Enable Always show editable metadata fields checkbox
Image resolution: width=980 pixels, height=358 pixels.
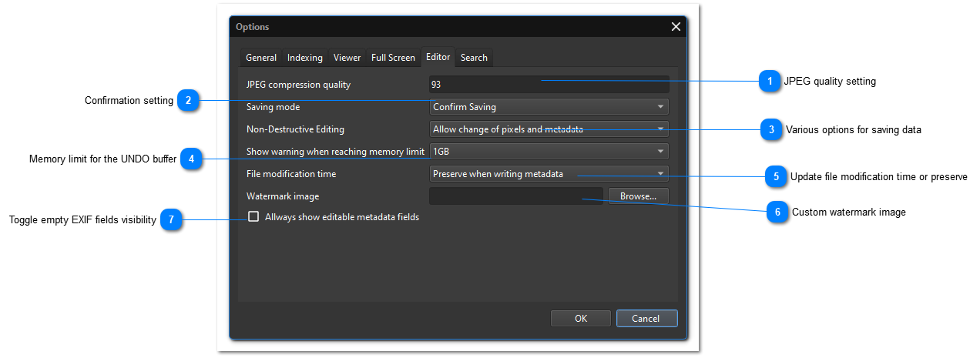coord(253,217)
